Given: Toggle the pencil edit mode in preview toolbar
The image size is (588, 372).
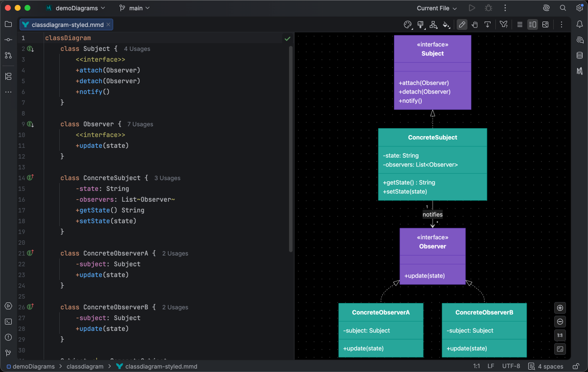Looking at the screenshot, I should pos(462,24).
